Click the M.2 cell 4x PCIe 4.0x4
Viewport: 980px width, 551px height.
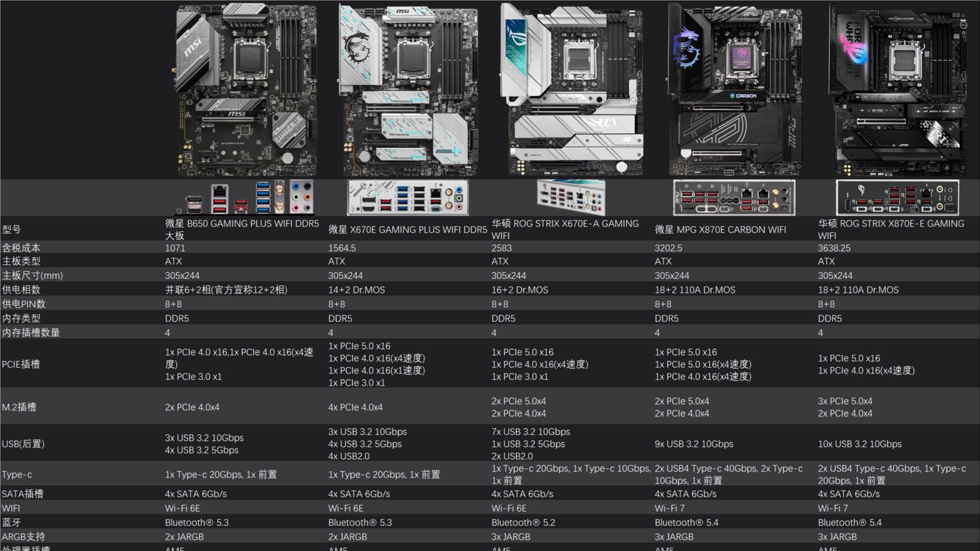pyautogui.click(x=355, y=407)
